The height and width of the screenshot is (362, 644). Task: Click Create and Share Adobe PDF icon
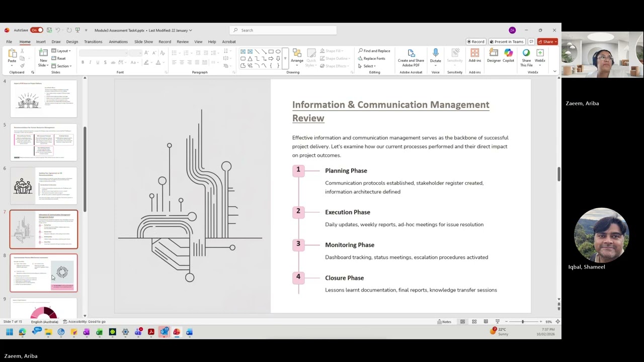click(x=411, y=53)
